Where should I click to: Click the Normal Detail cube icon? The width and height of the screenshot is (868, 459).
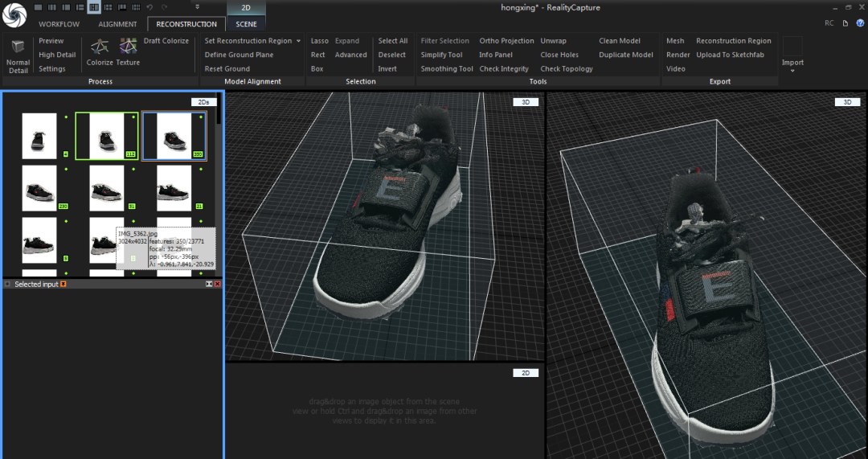(18, 47)
